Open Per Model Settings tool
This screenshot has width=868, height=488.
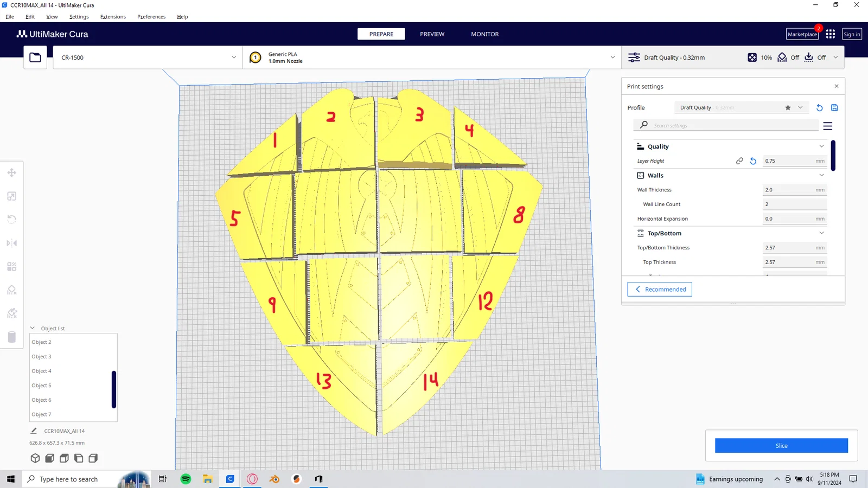click(11, 267)
